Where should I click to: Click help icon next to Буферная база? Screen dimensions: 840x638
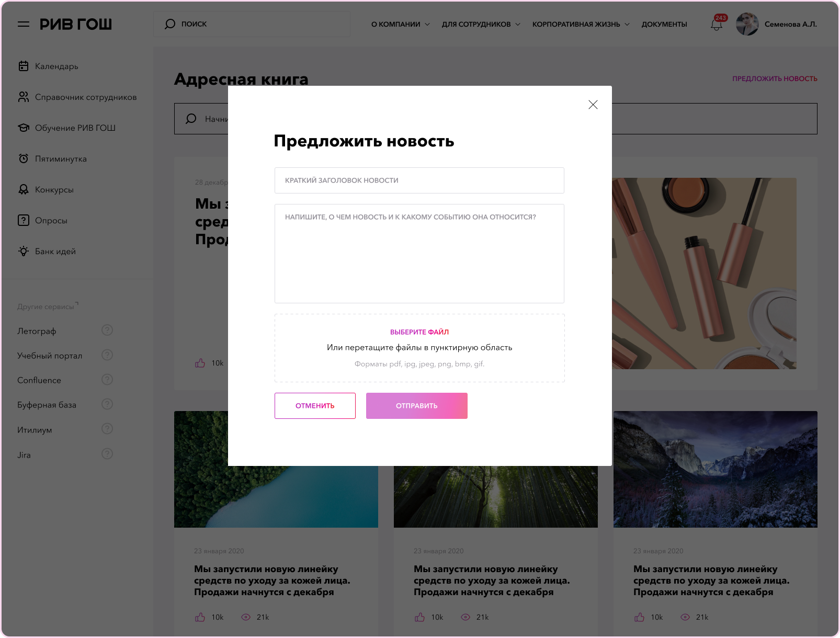pyautogui.click(x=107, y=404)
